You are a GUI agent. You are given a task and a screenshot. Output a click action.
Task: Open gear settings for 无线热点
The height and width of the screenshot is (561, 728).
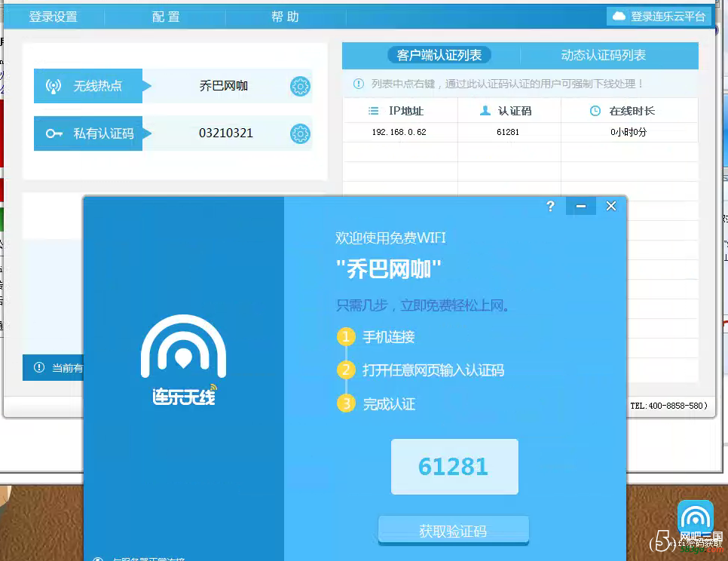pos(300,87)
